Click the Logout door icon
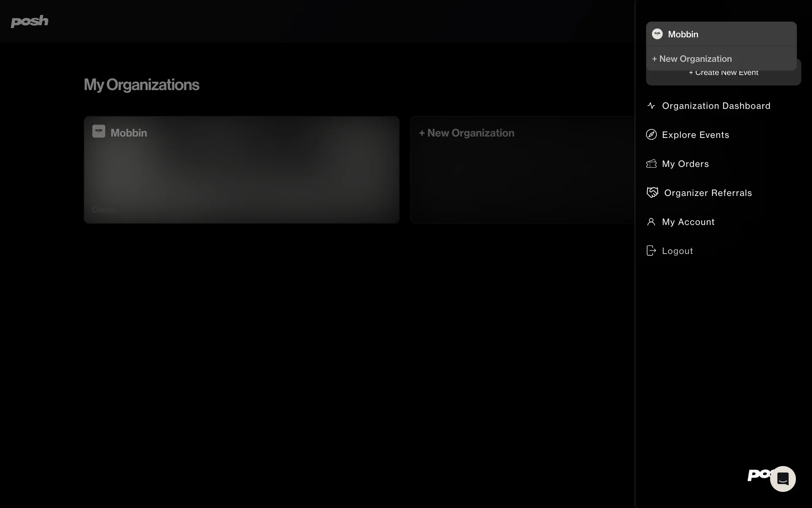The width and height of the screenshot is (812, 508). tap(651, 251)
